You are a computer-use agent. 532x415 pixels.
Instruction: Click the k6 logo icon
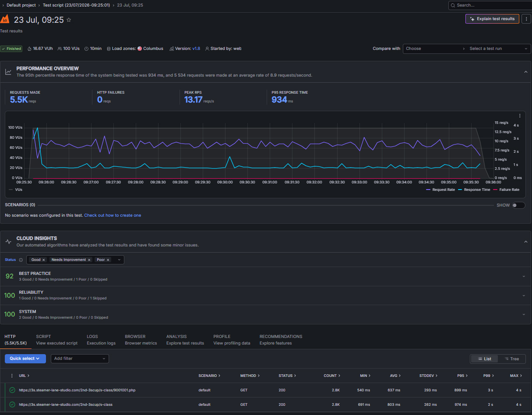tap(5, 19)
